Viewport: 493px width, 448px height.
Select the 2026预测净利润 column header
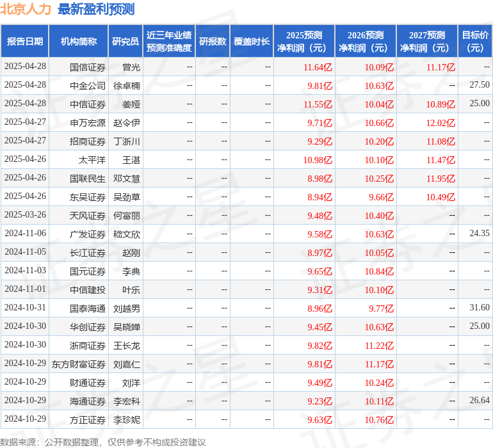click(366, 41)
